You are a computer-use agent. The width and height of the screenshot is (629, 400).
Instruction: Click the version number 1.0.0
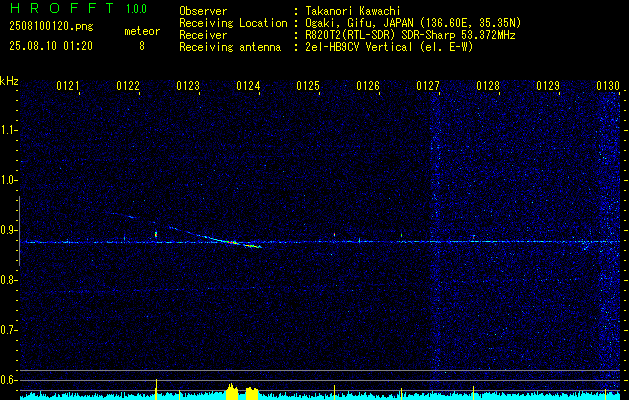pyautogui.click(x=136, y=9)
